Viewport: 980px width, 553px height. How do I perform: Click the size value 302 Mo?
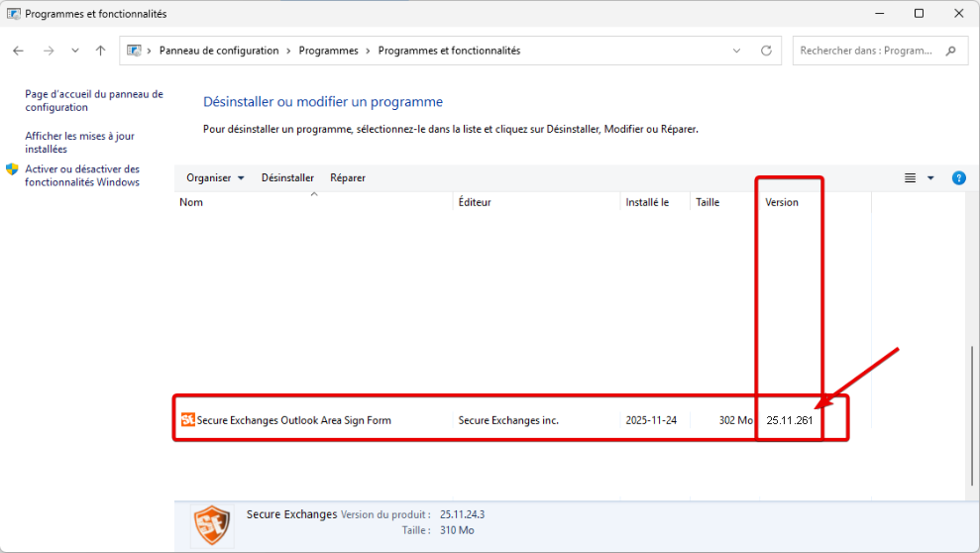[735, 420]
